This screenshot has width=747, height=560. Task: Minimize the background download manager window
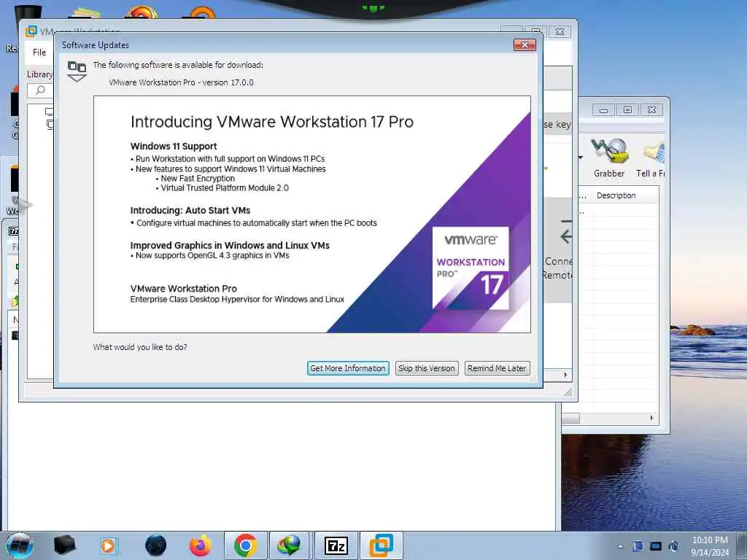(x=603, y=110)
